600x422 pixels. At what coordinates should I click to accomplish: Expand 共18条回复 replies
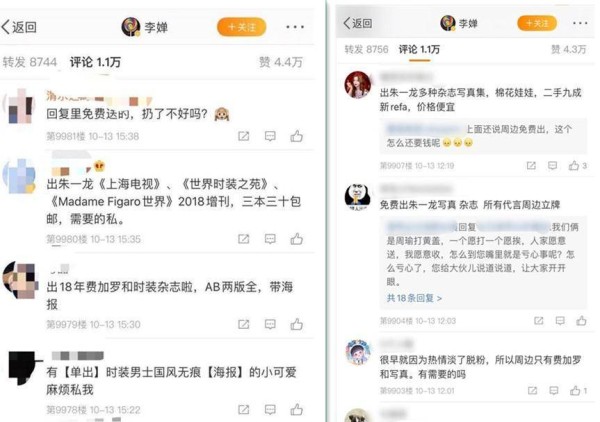coord(414,298)
